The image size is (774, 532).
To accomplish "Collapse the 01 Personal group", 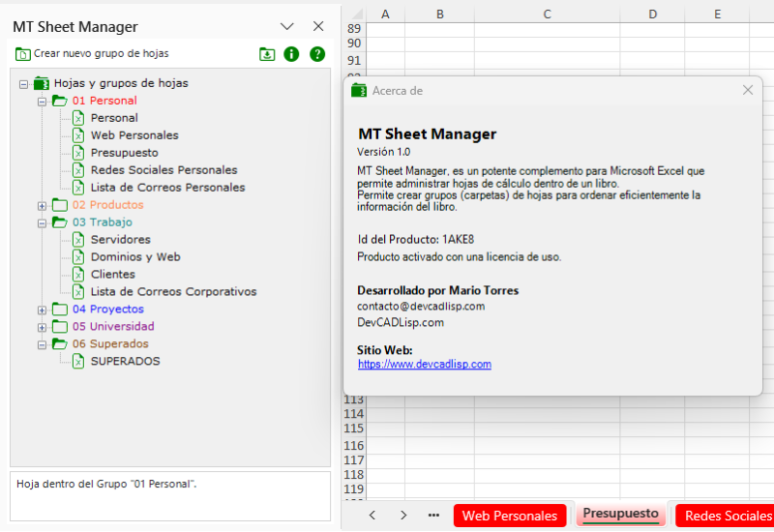I will coord(42,102).
